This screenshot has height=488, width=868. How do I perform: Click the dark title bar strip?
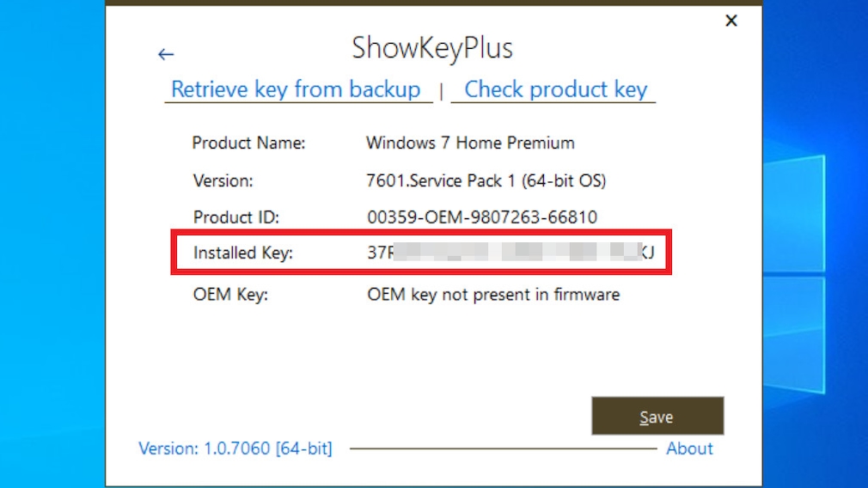[433, 3]
